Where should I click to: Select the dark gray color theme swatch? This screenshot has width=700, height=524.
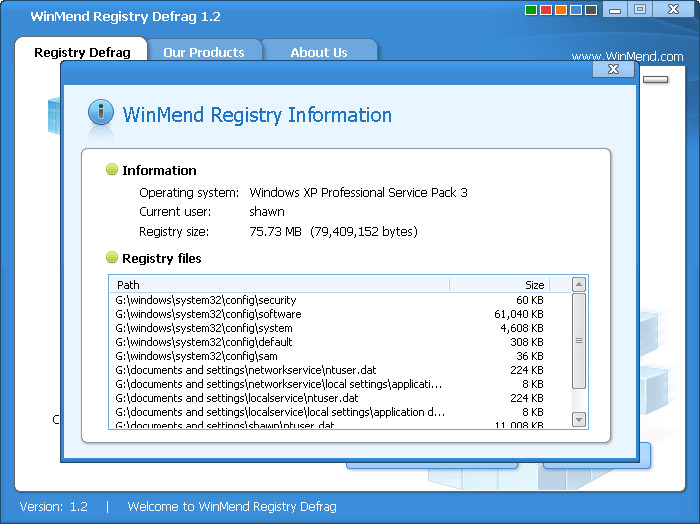click(591, 10)
